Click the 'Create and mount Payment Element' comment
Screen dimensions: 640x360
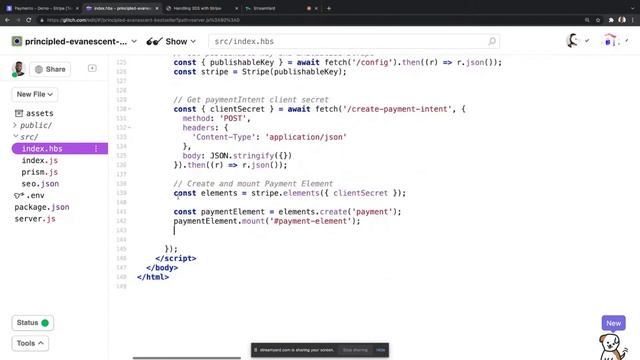[x=253, y=184]
